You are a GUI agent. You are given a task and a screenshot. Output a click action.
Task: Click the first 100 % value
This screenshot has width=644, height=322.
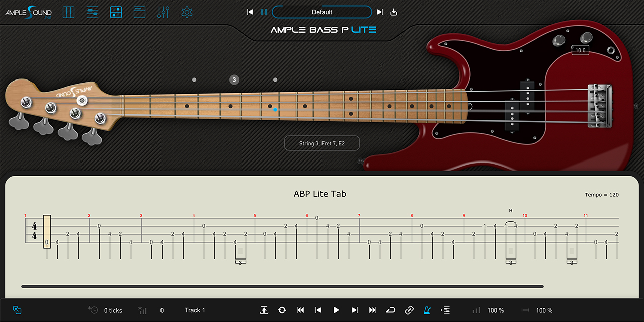tap(496, 310)
